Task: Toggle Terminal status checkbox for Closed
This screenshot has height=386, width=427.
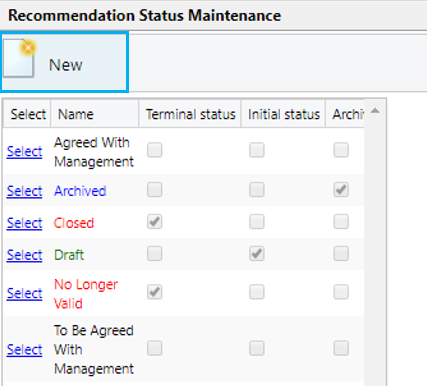Action: point(155,222)
